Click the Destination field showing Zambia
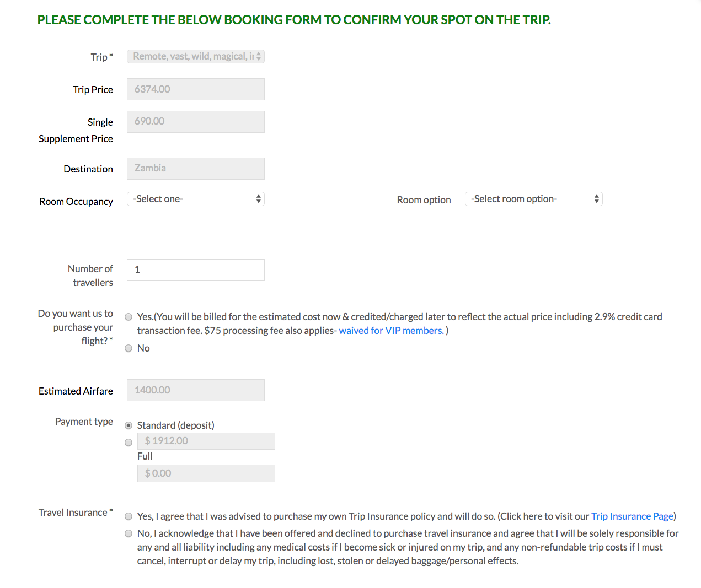The height and width of the screenshot is (588, 701). [x=195, y=168]
